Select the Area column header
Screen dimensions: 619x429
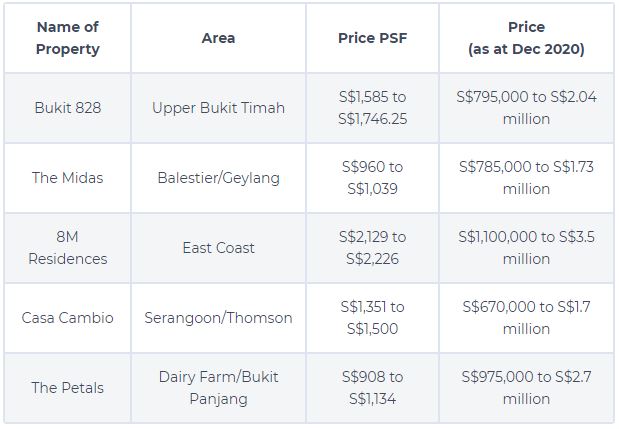click(218, 38)
